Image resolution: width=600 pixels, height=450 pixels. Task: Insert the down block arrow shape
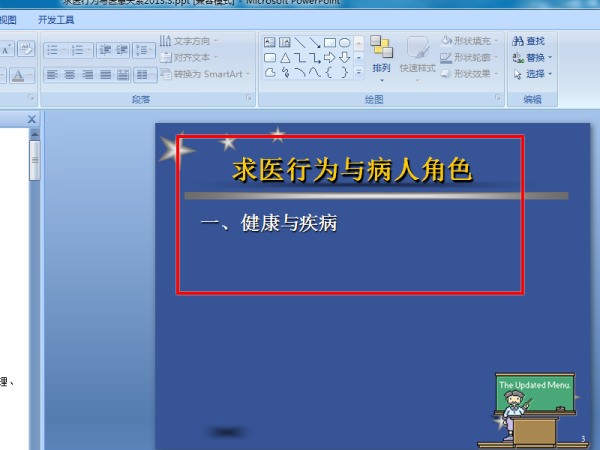pos(344,58)
